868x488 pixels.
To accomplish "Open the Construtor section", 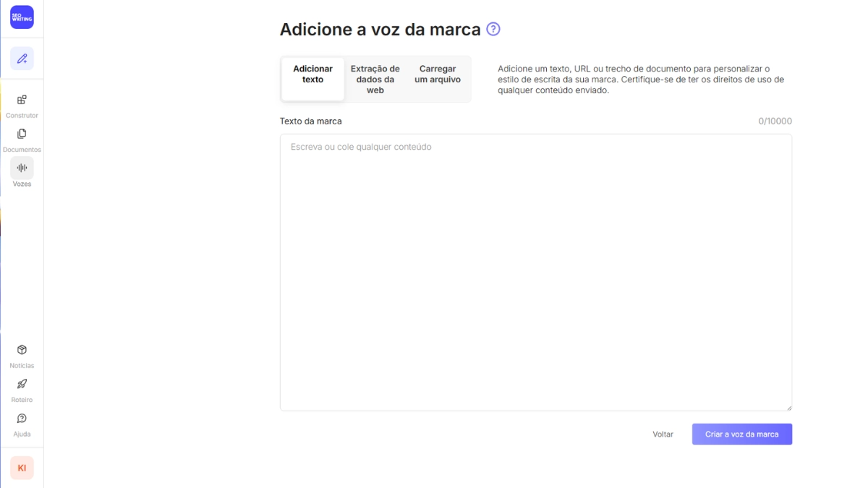I will [22, 105].
